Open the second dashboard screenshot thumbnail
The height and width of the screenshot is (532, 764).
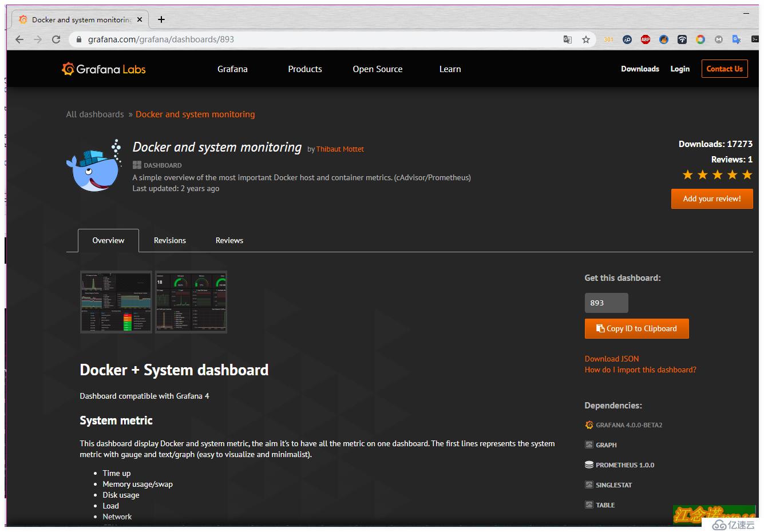(x=191, y=302)
